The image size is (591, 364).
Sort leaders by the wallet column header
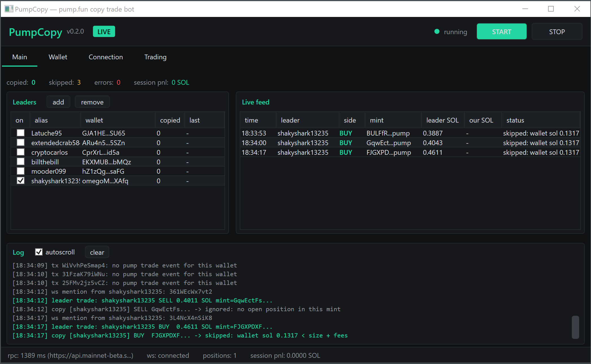point(118,120)
